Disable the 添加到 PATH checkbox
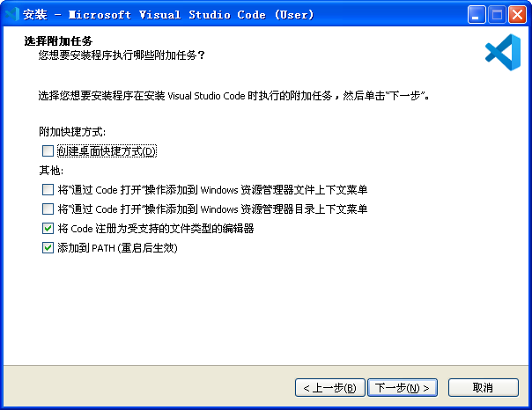 click(x=48, y=249)
